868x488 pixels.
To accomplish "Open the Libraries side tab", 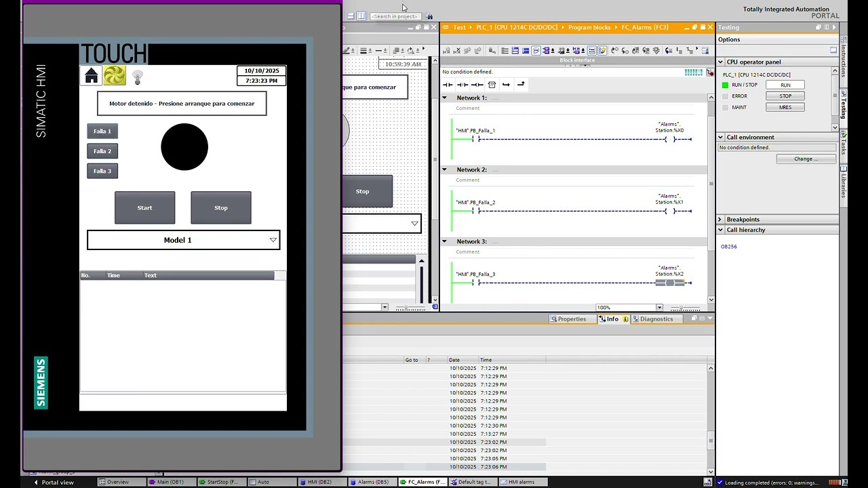I will (x=844, y=183).
